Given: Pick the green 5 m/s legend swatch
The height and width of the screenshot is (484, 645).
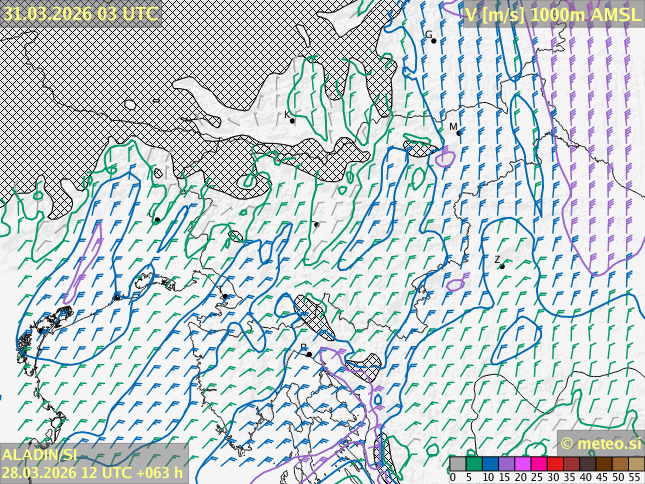Looking at the screenshot, I should (x=473, y=464).
